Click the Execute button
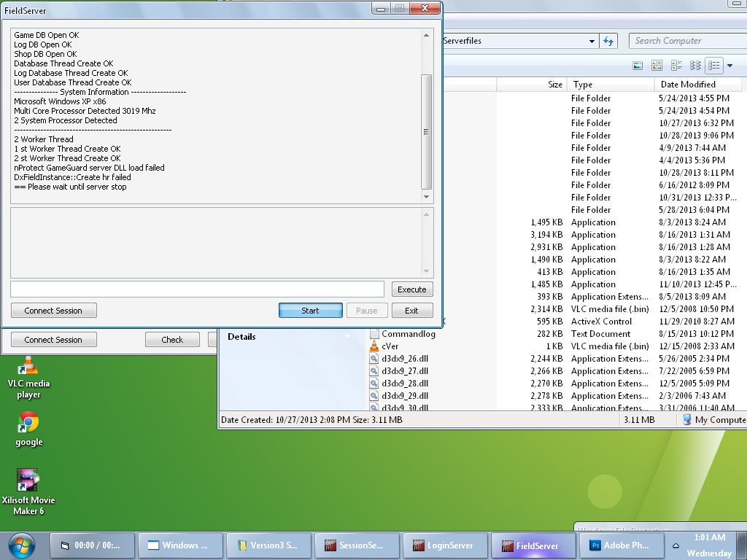The image size is (747, 560). click(x=411, y=289)
